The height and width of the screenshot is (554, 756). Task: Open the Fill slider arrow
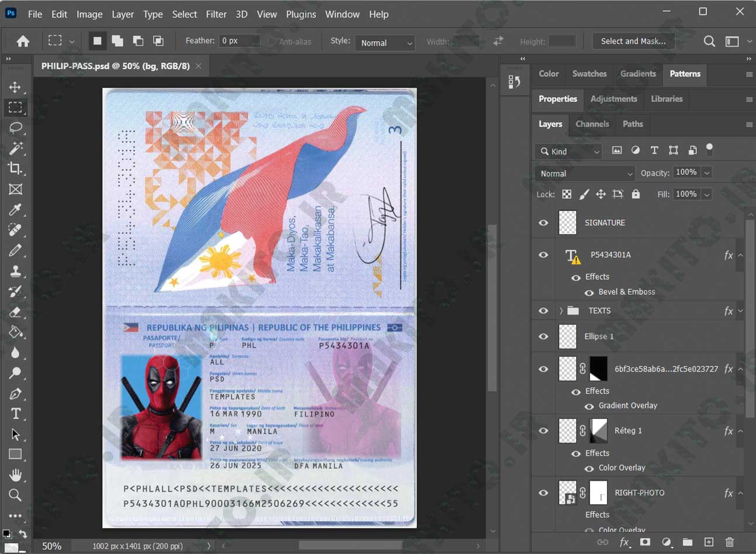707,194
